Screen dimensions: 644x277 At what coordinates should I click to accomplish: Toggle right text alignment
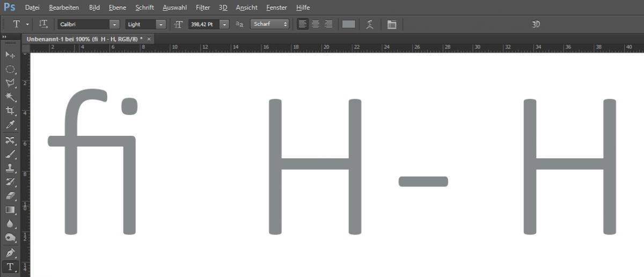coord(328,24)
